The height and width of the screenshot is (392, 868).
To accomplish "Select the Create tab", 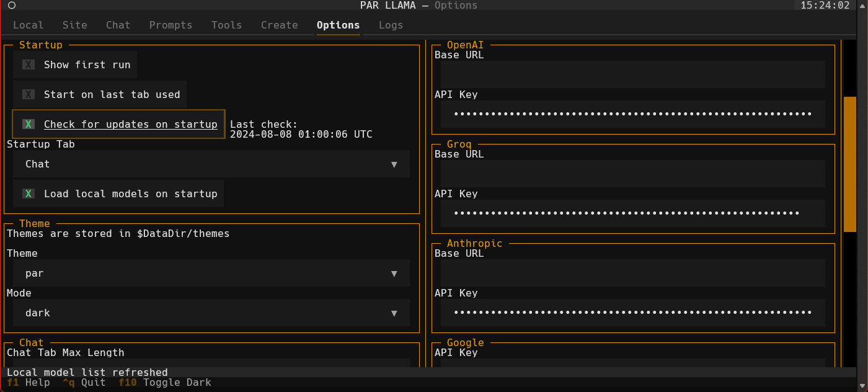I will click(x=279, y=25).
